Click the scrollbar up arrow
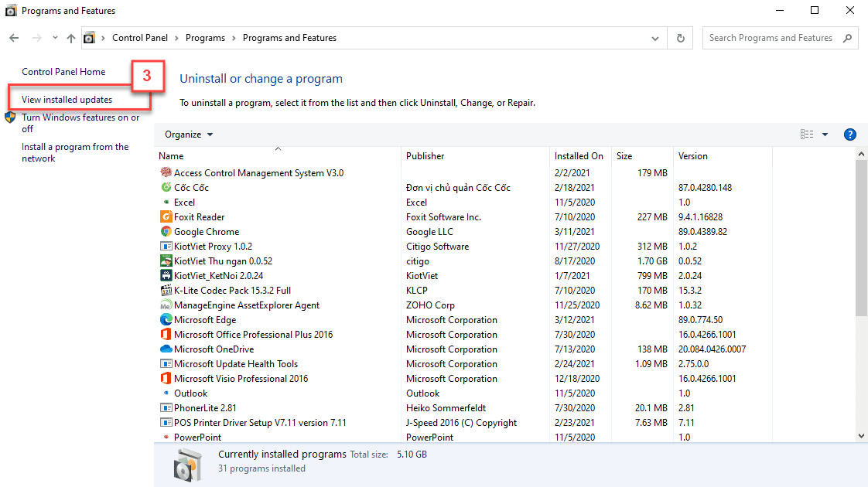868x487 pixels. tap(861, 154)
